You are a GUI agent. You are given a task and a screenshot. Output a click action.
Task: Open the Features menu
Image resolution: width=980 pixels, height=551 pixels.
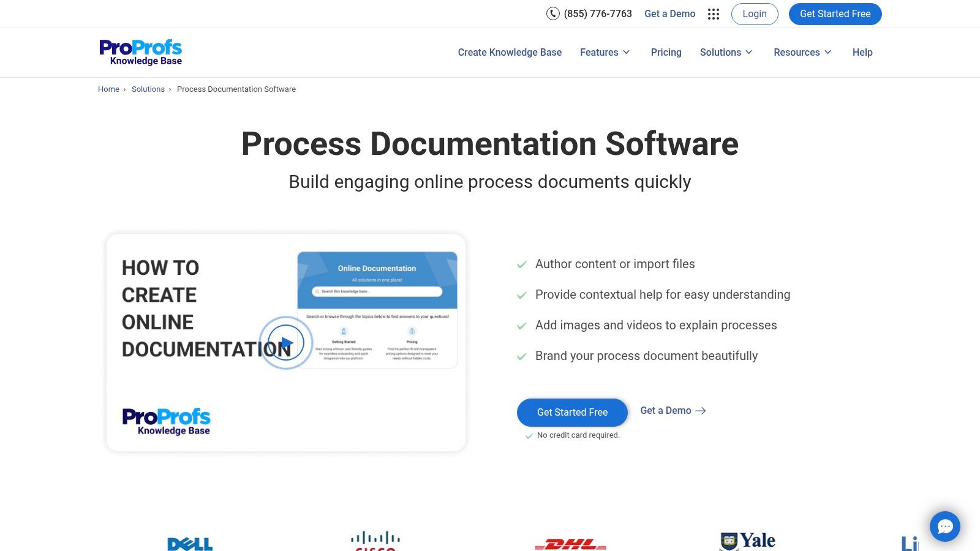point(599,53)
